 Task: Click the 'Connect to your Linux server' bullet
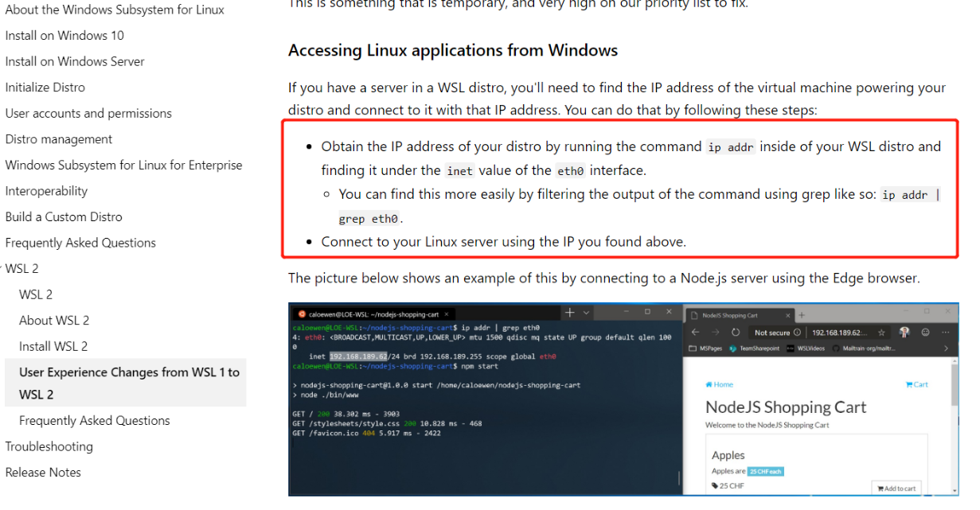click(503, 242)
